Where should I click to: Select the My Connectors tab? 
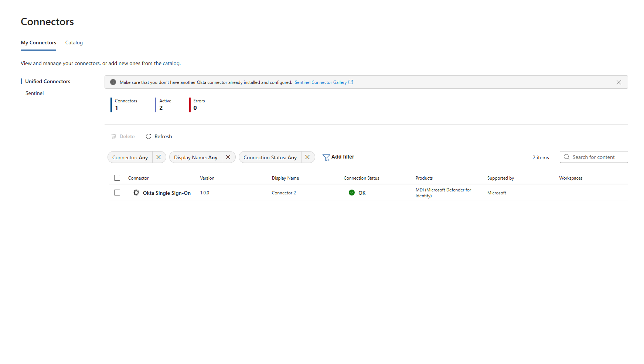[x=38, y=43]
